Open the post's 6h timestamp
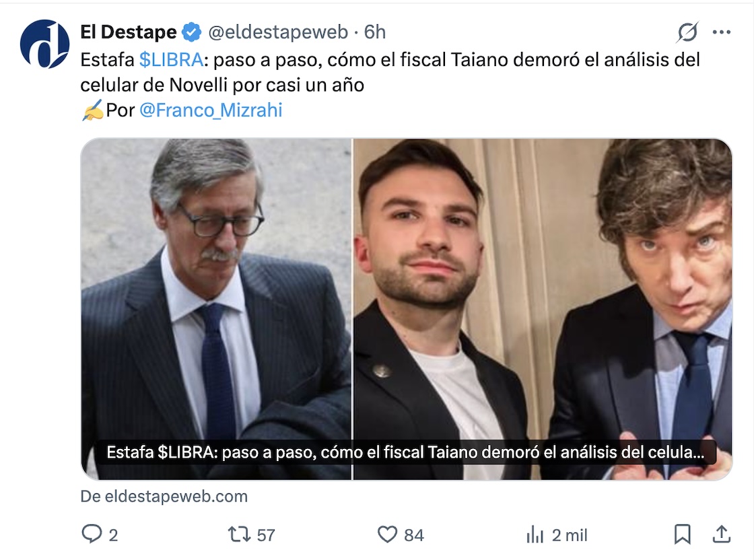The image size is (754, 560). click(375, 32)
